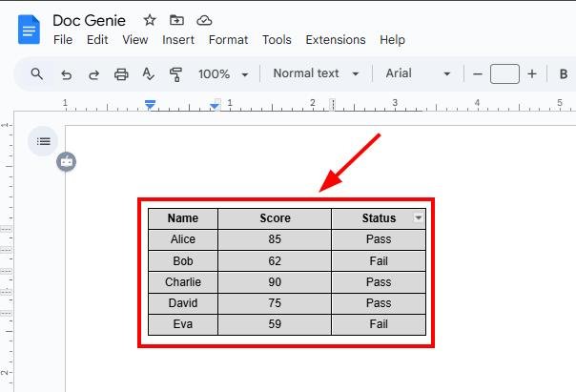576x392 pixels.
Task: Click the Pass cell in Charlie's row
Action: (379, 282)
